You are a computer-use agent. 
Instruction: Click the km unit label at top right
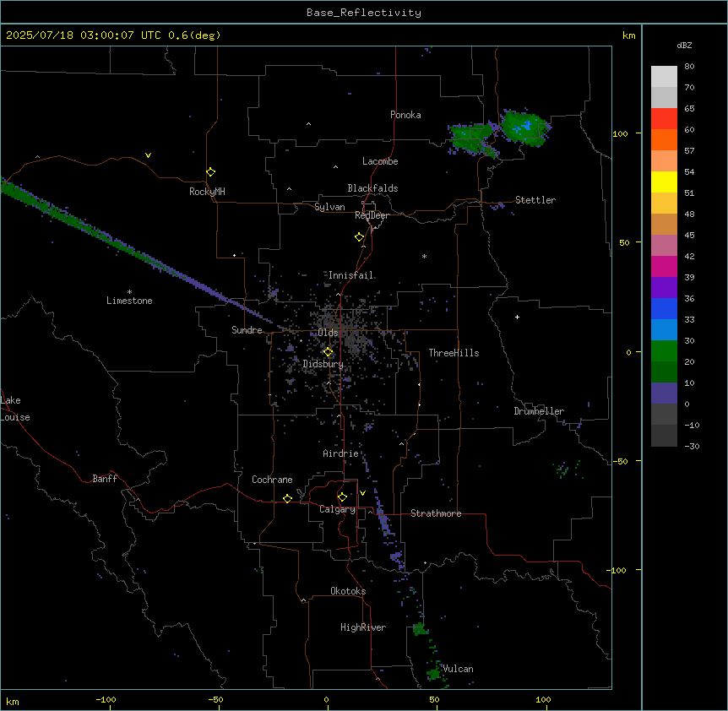(x=628, y=35)
